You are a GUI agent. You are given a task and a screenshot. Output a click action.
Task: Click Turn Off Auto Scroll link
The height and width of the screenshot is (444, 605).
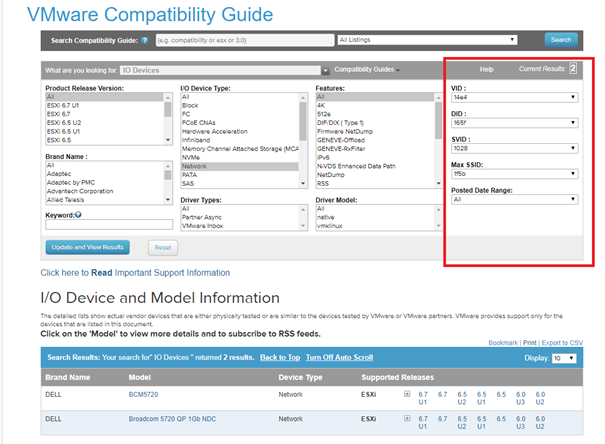[340, 358]
